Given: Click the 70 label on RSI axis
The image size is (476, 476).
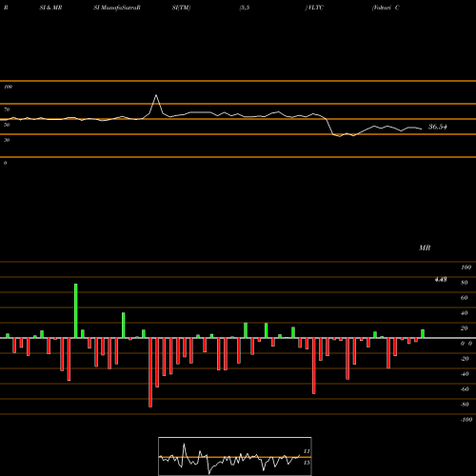Looking at the screenshot, I should (x=7, y=109).
